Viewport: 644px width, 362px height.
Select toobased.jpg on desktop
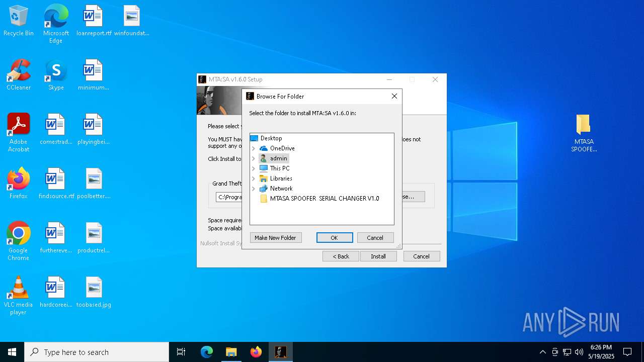tap(94, 293)
